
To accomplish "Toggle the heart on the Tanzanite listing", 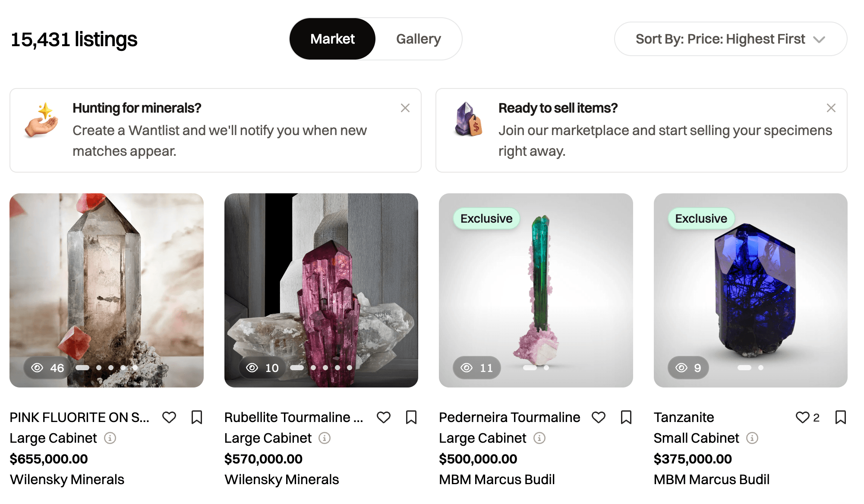I will click(802, 417).
